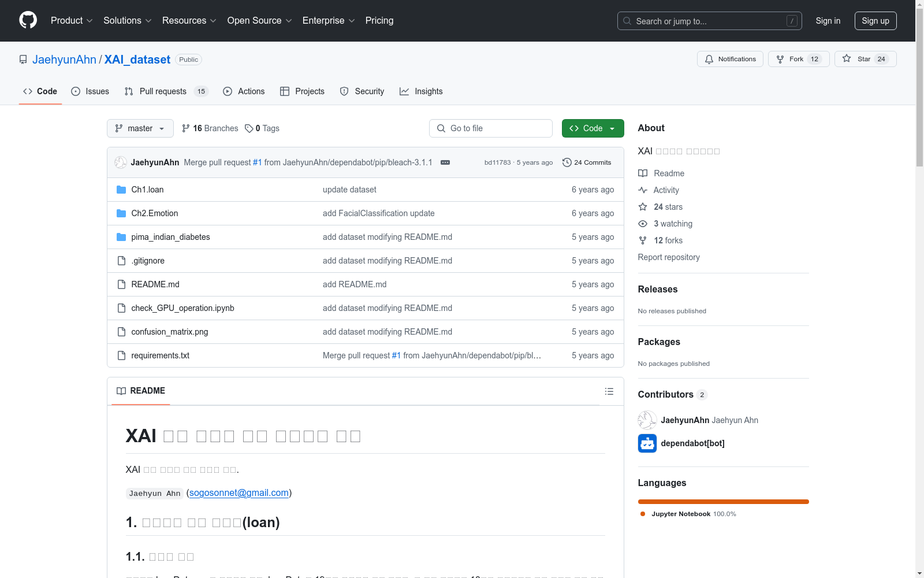Open the Pull requests tab
The width and height of the screenshot is (924, 578).
tap(166, 91)
